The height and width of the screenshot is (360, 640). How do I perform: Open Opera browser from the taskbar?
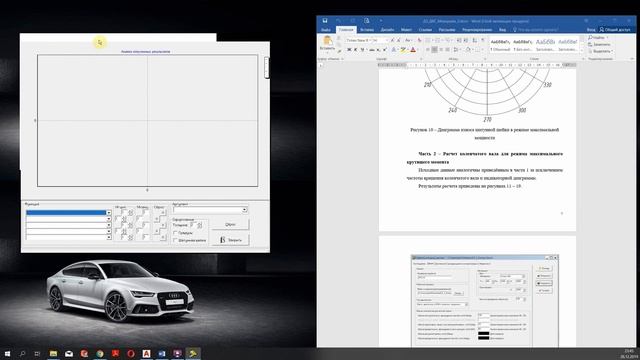(x=131, y=353)
